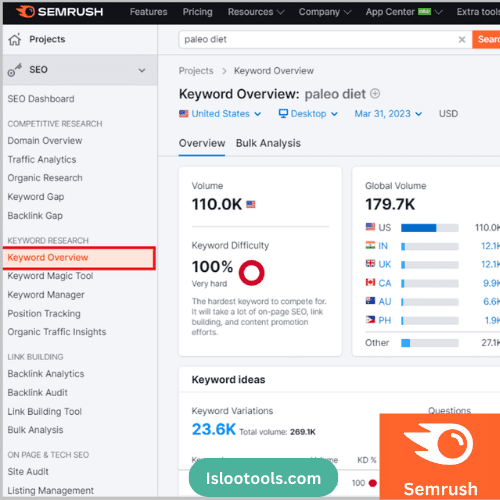
Task: Expand the Resources menu
Action: pyautogui.click(x=256, y=12)
